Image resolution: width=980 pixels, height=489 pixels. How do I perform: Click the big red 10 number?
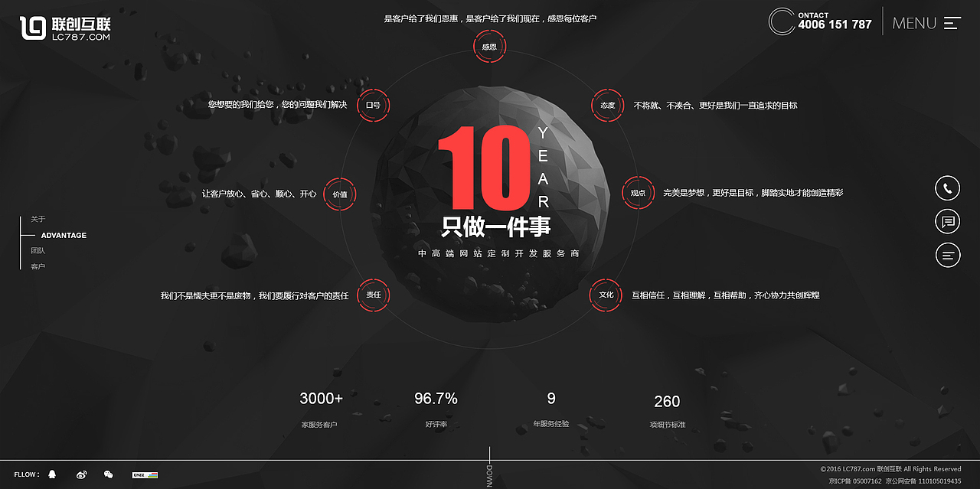tap(484, 168)
